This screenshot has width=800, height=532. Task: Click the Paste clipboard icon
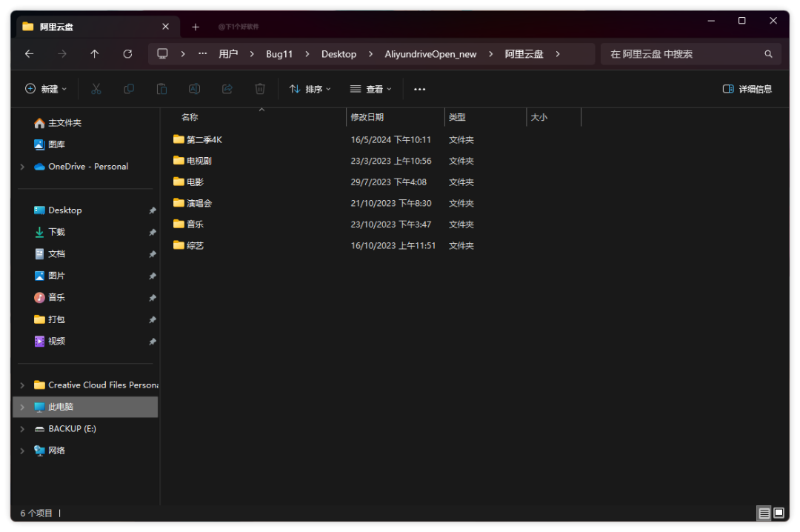161,89
